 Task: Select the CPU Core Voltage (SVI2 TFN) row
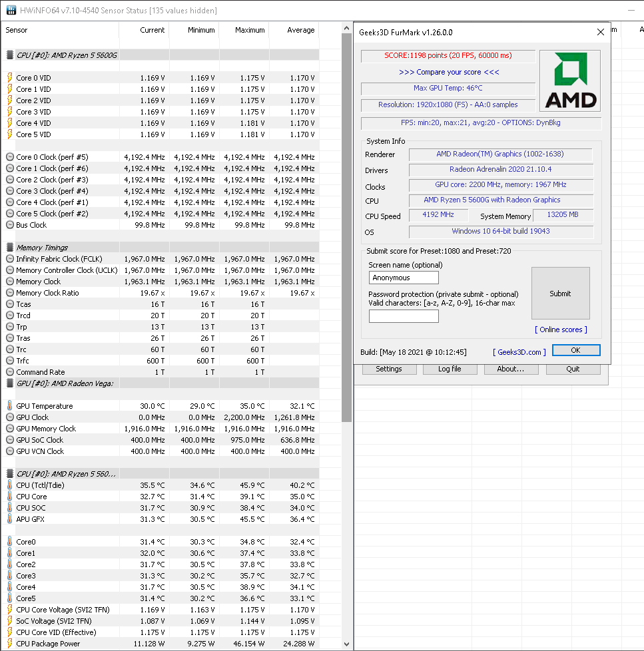(x=161, y=610)
